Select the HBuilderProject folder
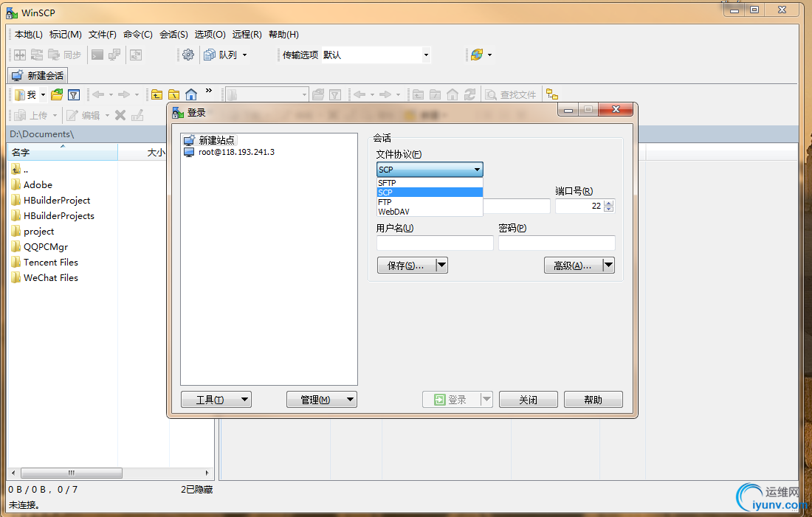 tap(51, 201)
